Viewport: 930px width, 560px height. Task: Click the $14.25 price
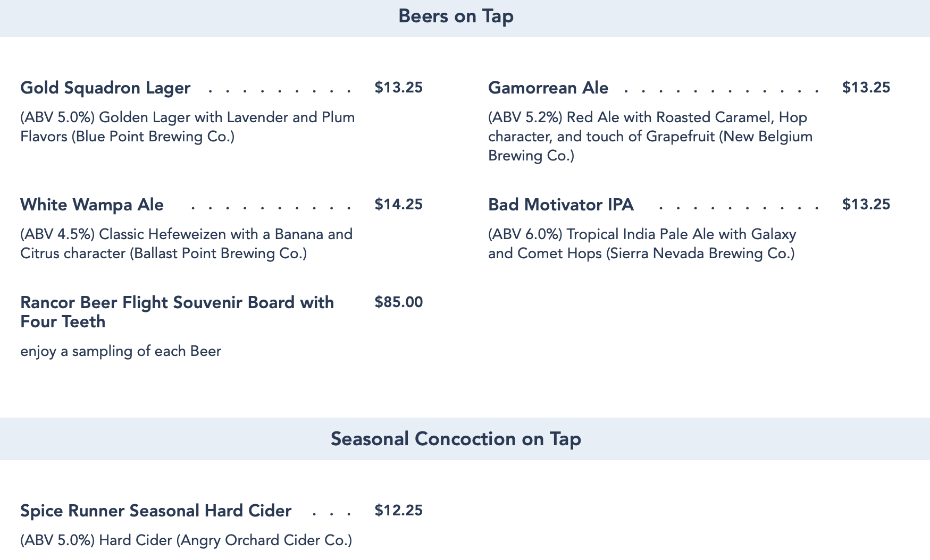click(x=398, y=205)
